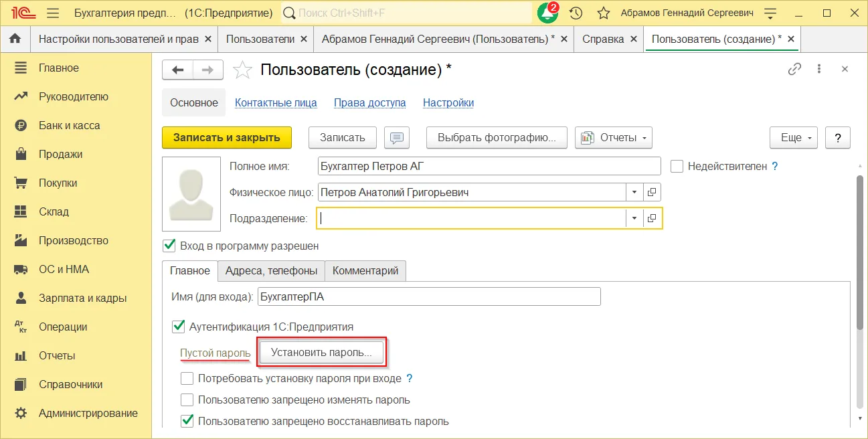Open the history clock icon
The width and height of the screenshot is (868, 439).
click(x=576, y=13)
